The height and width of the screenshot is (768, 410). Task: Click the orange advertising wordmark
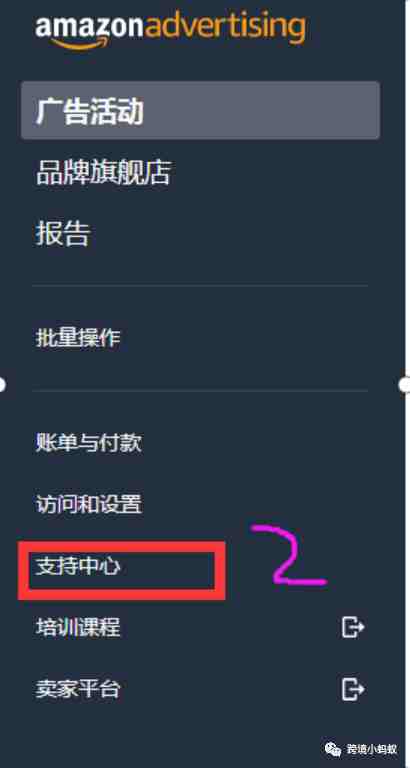click(x=225, y=28)
